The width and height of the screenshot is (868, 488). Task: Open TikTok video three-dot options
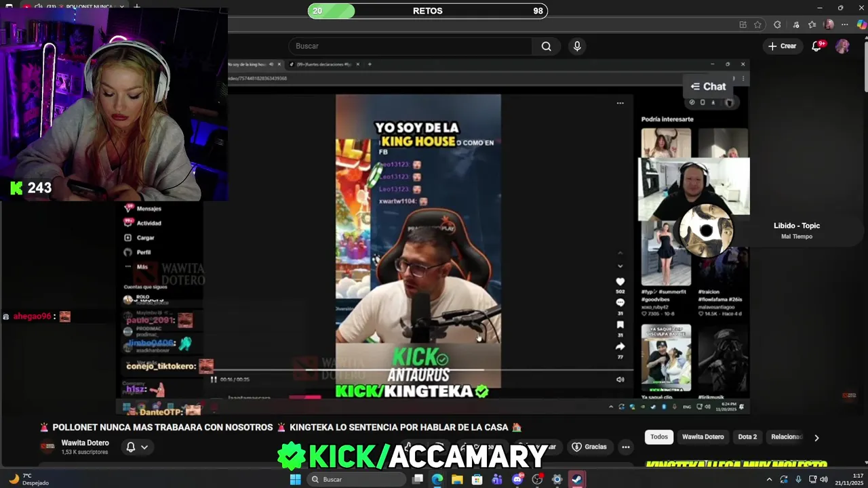(620, 103)
